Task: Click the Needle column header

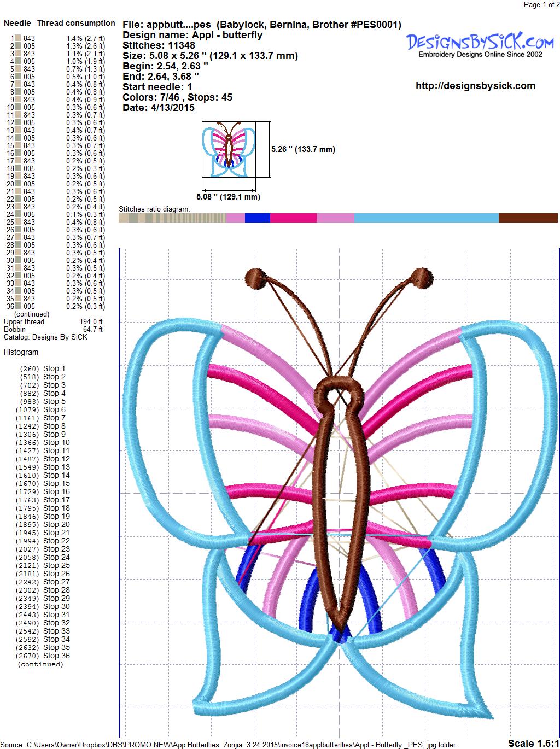Action: (x=17, y=24)
